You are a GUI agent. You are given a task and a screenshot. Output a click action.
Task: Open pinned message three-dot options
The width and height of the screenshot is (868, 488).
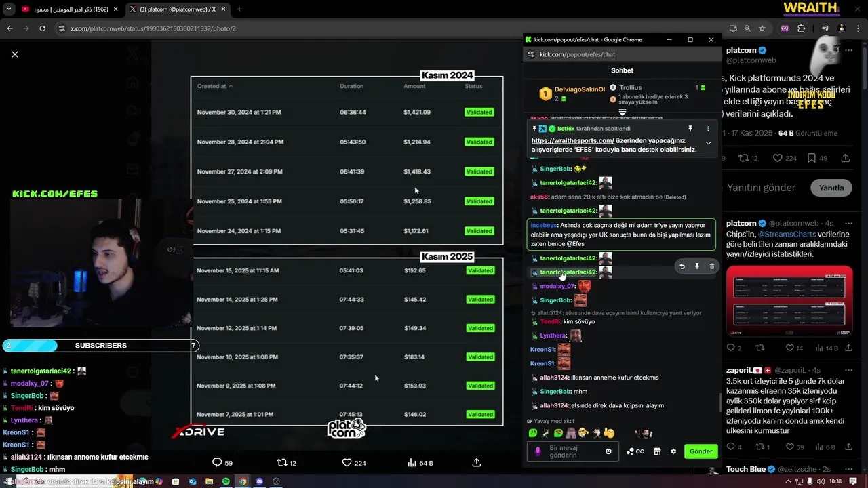[x=708, y=129]
